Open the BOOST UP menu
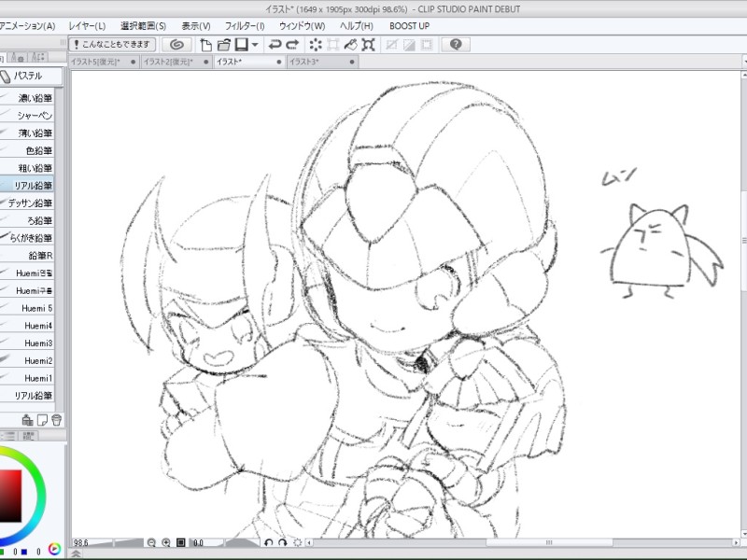 tap(409, 26)
